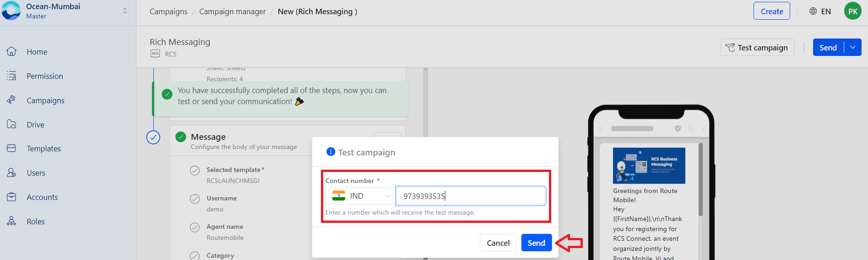Screen dimensions: 868x260
Task: Click the globe language icon
Action: tap(813, 11)
